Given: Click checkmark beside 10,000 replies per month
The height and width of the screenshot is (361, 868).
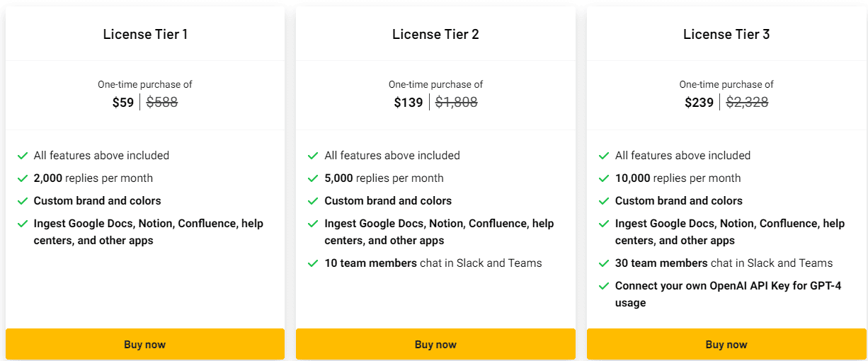Looking at the screenshot, I should (x=604, y=178).
